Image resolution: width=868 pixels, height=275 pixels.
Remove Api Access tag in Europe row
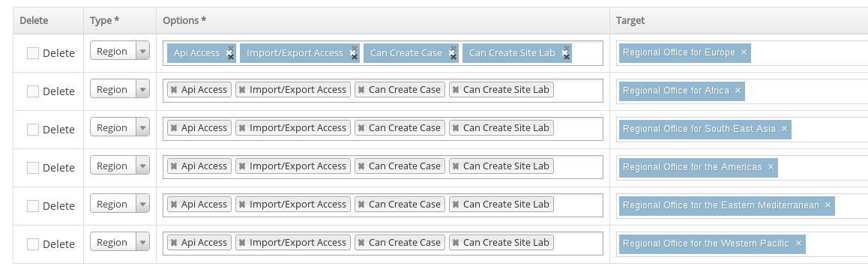230,53
